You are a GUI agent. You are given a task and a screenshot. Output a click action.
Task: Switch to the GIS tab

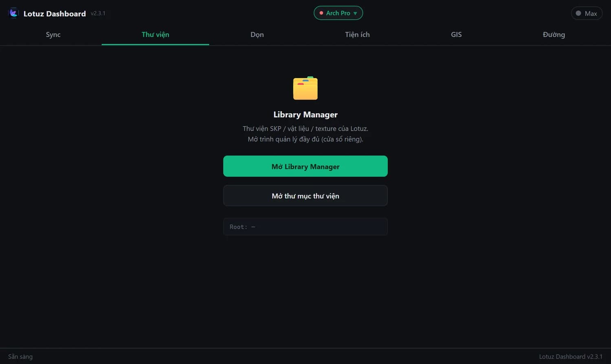click(456, 35)
